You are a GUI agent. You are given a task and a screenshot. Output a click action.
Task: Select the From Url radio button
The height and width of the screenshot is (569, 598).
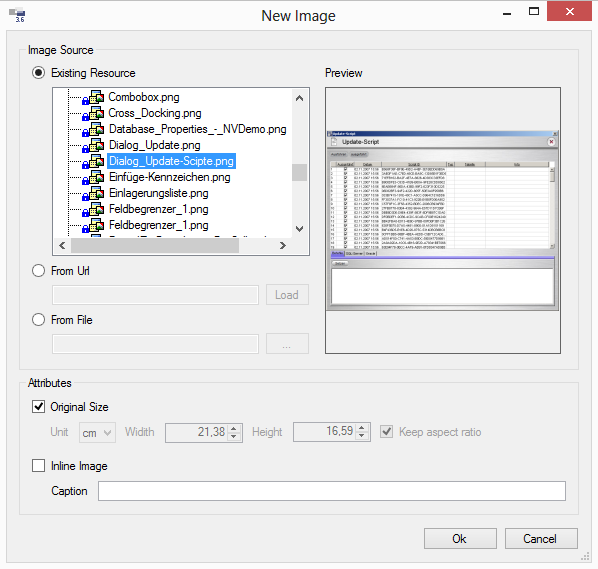39,271
